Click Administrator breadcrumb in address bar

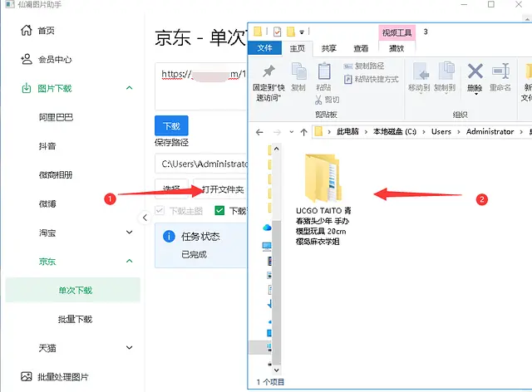click(490, 131)
